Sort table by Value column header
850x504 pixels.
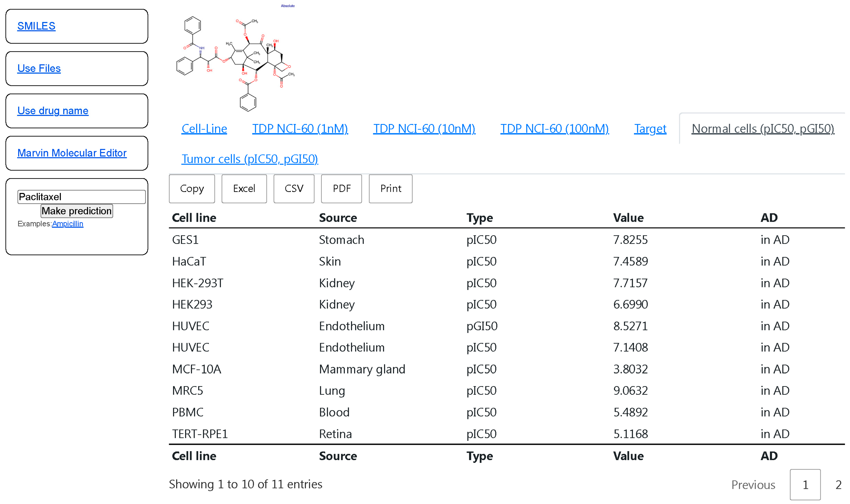(x=628, y=218)
